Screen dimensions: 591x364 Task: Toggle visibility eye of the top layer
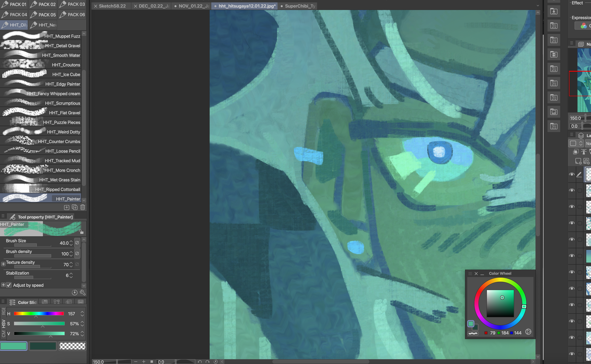(572, 174)
